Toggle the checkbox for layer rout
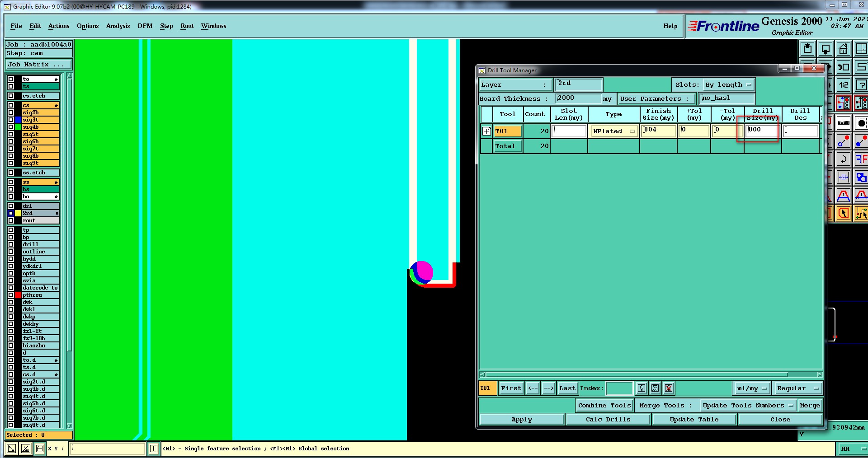Screen dimensions: 868x458 tap(11, 220)
